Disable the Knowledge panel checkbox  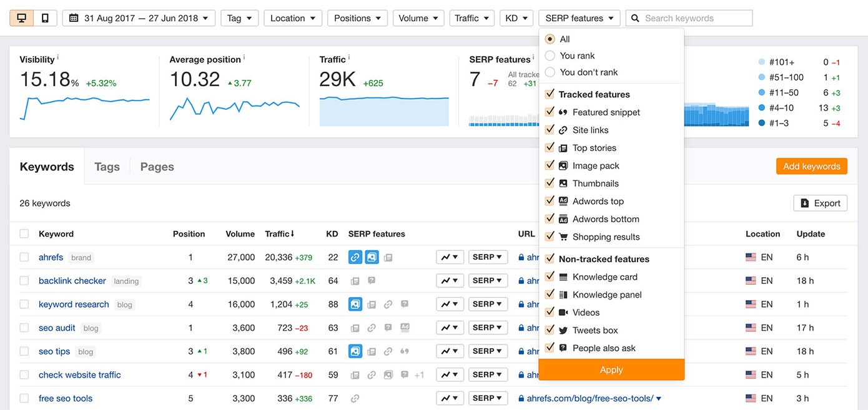coord(550,294)
